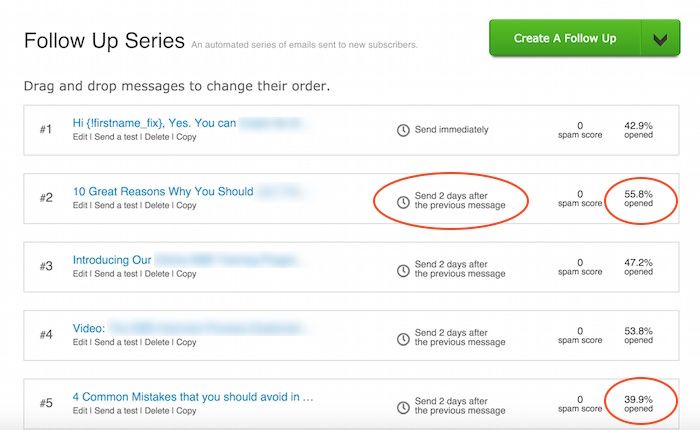Expand the Create A Follow Up dropdown arrow
The height and width of the screenshot is (430, 700).
[660, 38]
